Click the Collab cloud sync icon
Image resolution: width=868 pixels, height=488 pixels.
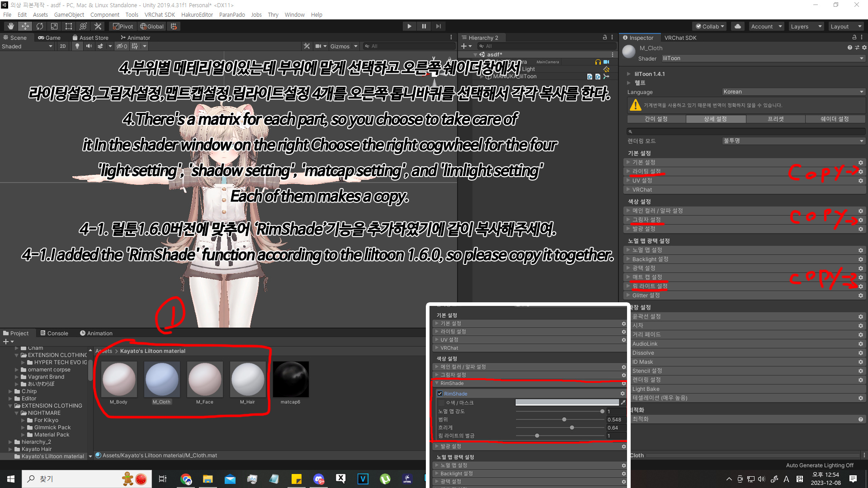pyautogui.click(x=737, y=26)
